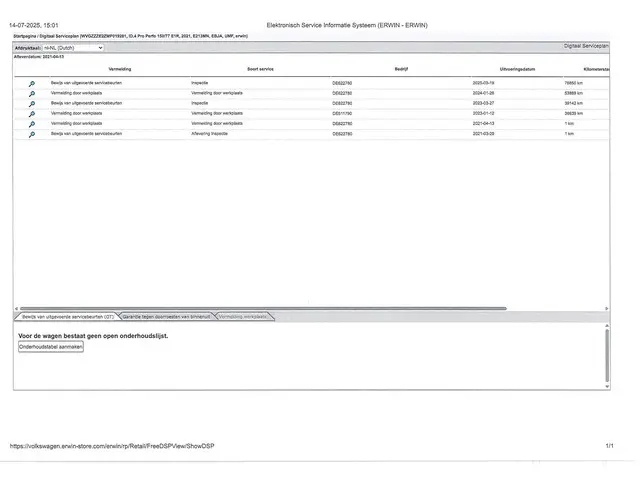
Task: Click the date cell 2023-03-27
Action: 483,103
